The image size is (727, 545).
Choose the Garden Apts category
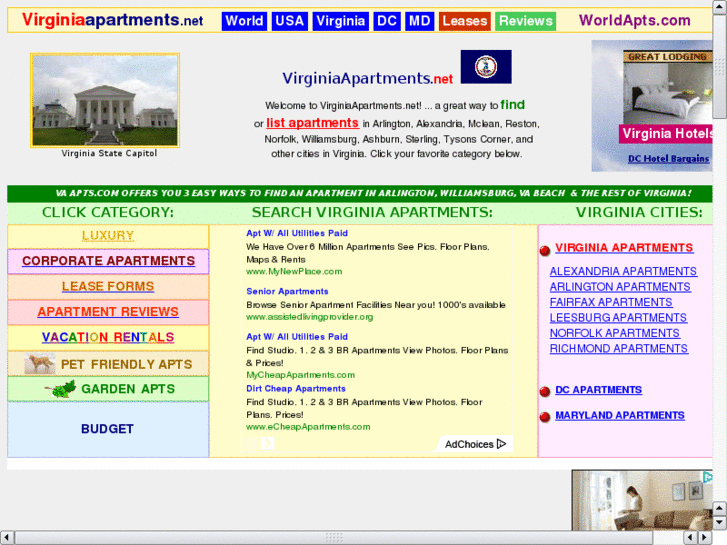click(128, 389)
